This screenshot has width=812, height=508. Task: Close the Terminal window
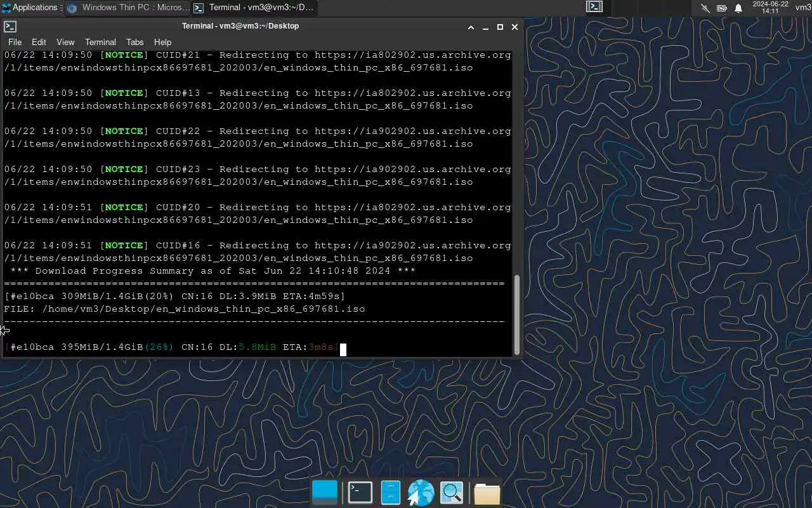click(x=514, y=27)
